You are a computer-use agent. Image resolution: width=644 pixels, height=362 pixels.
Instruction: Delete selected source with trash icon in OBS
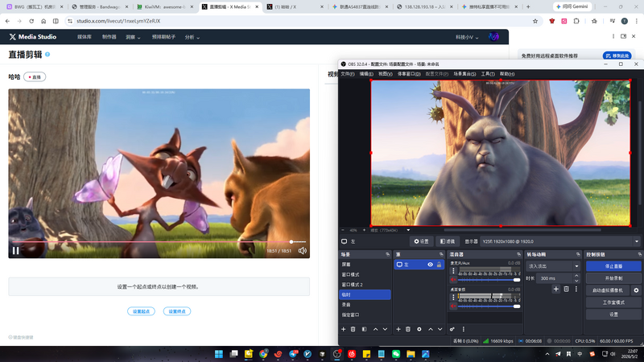(408, 329)
